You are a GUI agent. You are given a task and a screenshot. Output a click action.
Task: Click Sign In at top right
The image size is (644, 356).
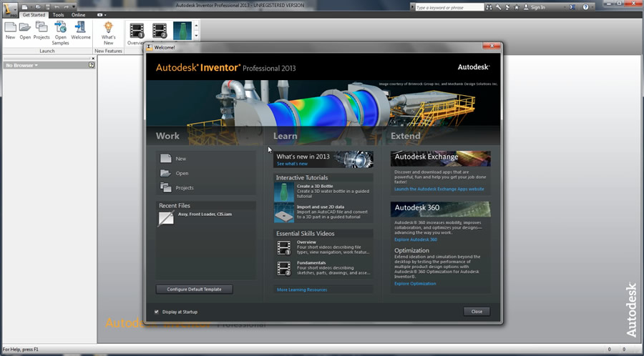(534, 7)
